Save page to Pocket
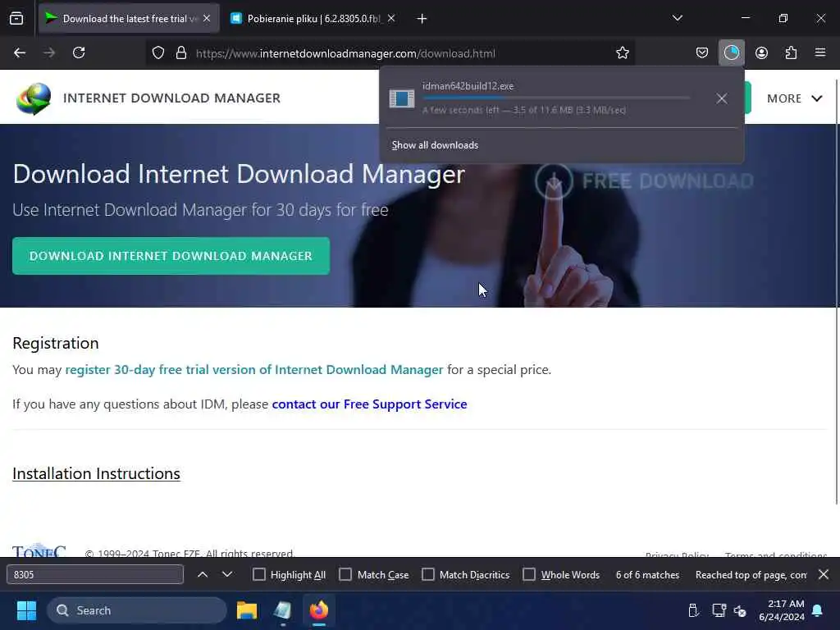840x630 pixels. tap(702, 52)
